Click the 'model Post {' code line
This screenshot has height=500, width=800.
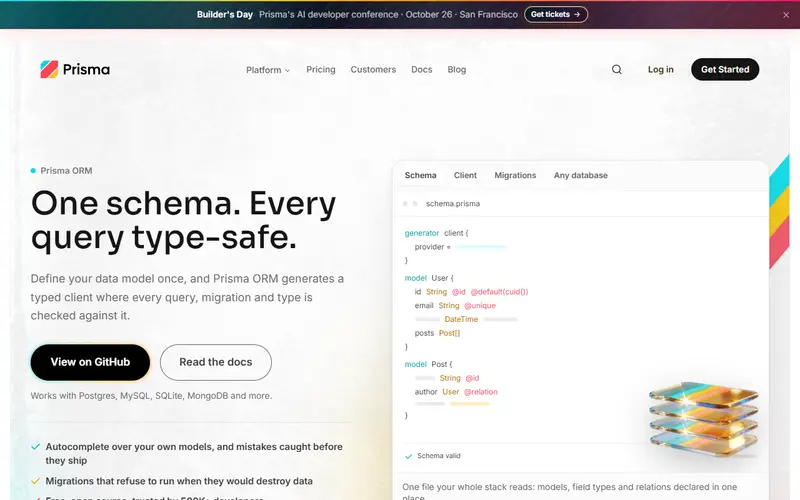(x=429, y=364)
